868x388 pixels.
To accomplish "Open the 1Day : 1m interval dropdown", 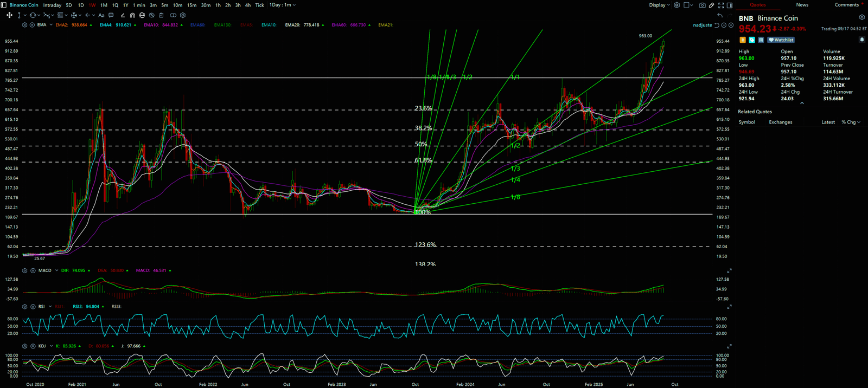I will click(283, 5).
